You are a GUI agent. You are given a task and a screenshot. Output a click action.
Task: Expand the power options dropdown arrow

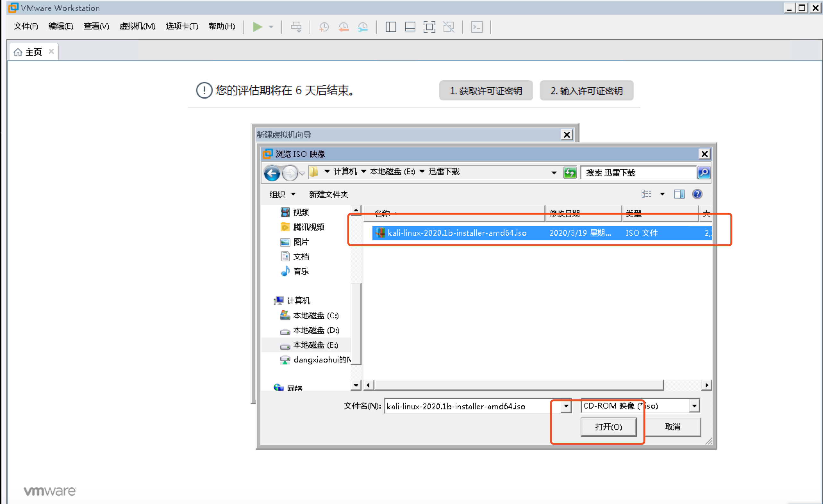tap(271, 27)
